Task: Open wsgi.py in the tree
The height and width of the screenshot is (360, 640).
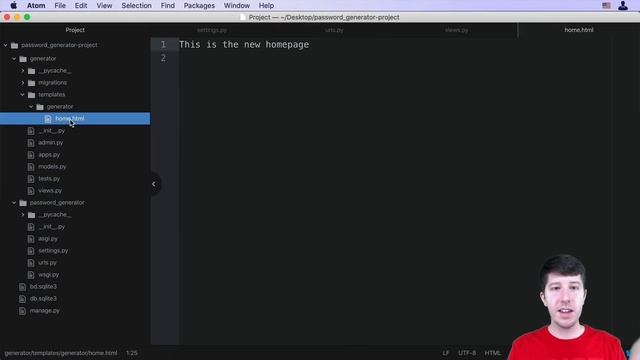Action: coord(49,275)
